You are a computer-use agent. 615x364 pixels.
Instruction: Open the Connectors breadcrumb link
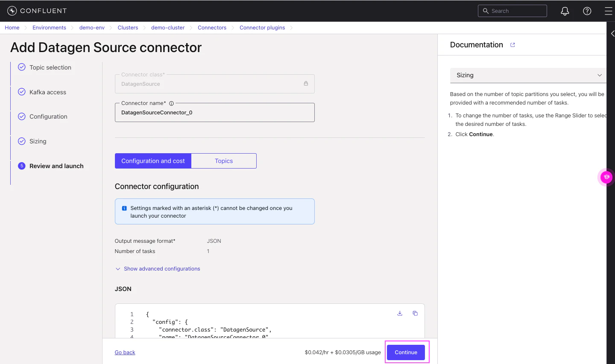[212, 28]
